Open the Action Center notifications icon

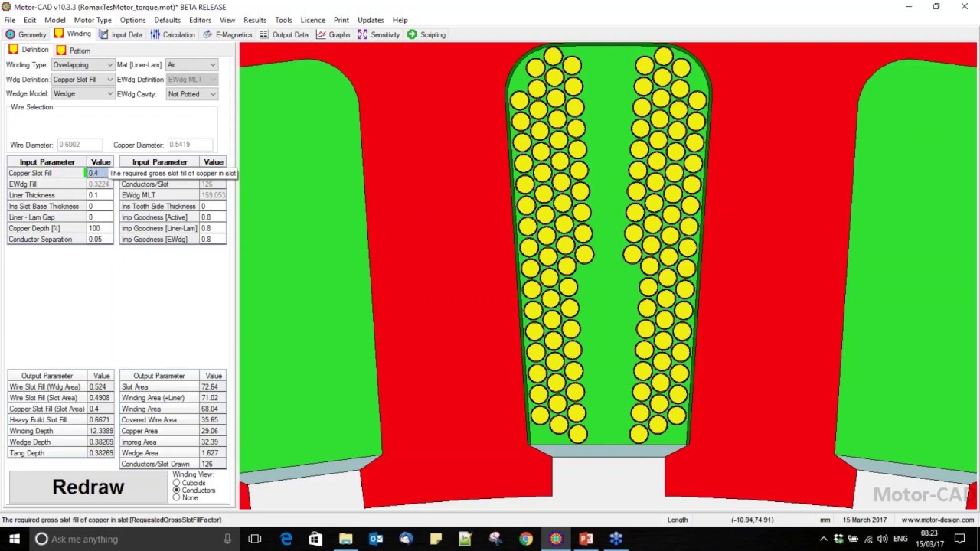[959, 539]
